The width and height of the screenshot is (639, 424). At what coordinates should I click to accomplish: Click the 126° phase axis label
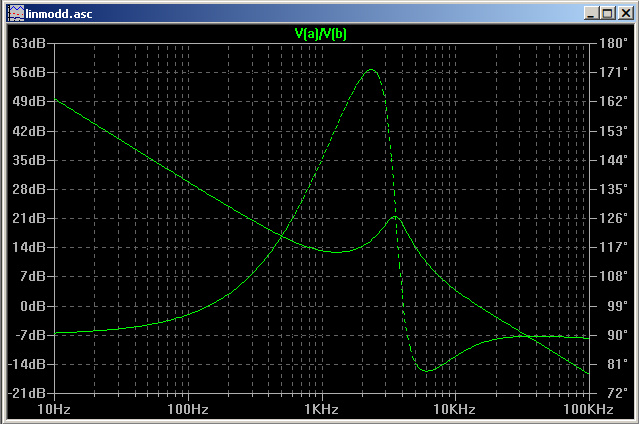coord(613,218)
